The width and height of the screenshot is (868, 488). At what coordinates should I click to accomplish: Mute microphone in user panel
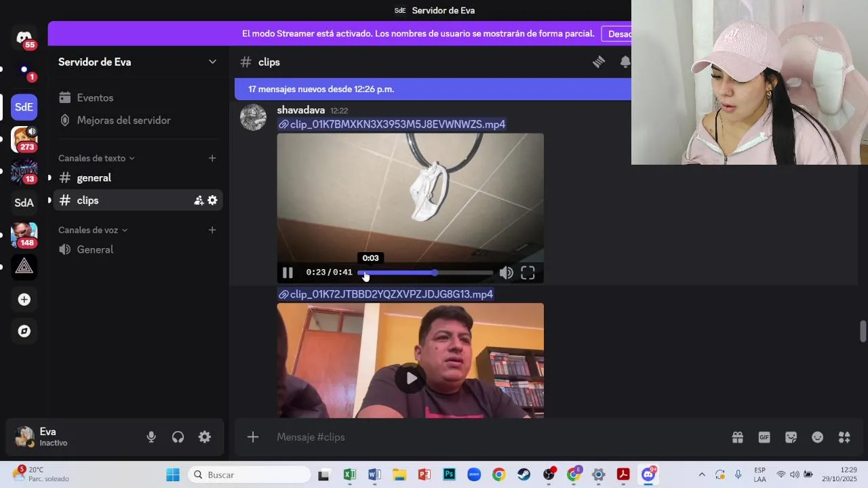click(x=151, y=437)
